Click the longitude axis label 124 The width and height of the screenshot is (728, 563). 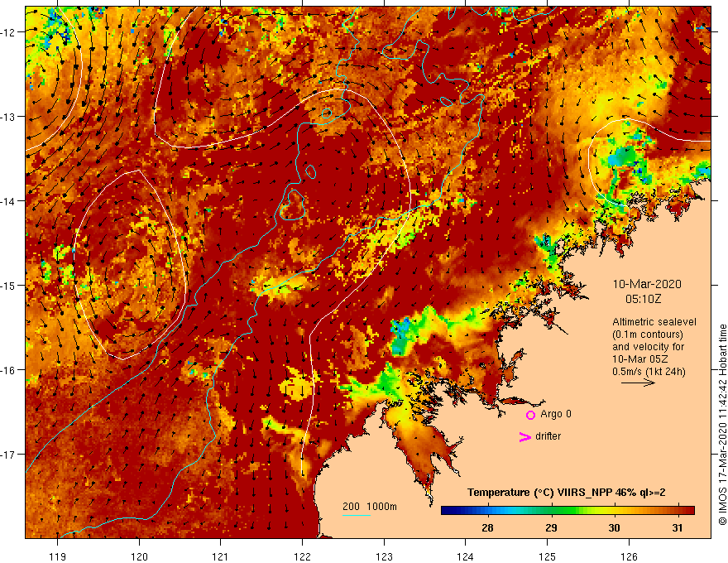pyautogui.click(x=466, y=556)
